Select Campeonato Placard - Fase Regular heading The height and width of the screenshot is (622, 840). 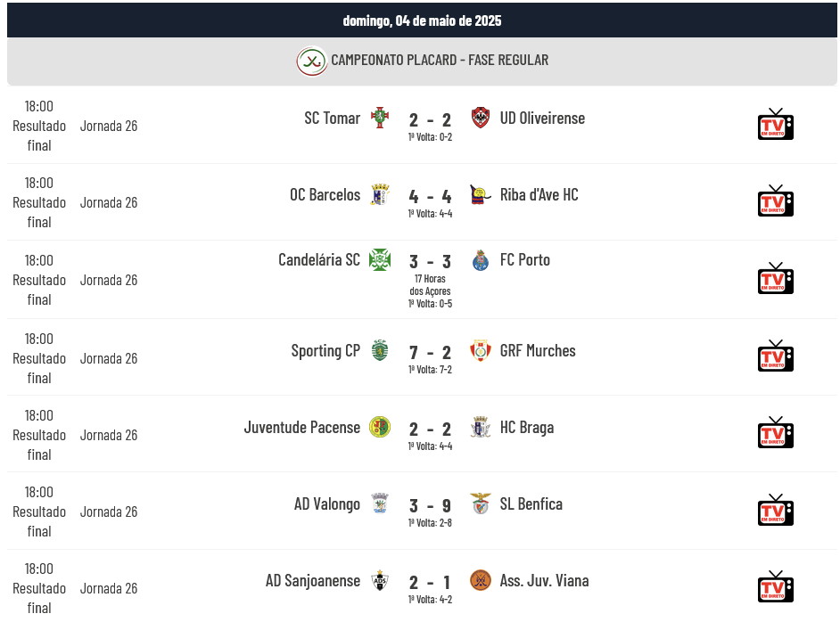click(x=440, y=60)
